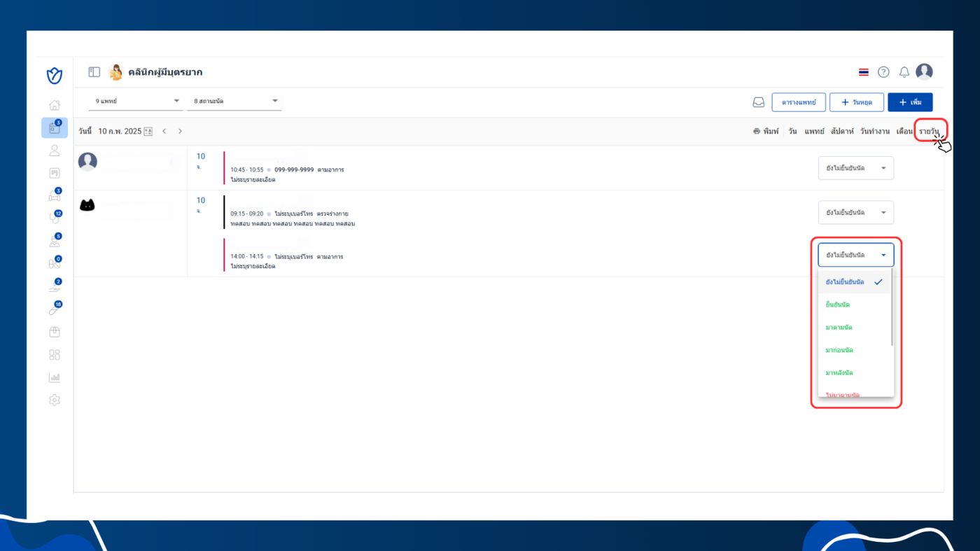Switch to the สัปดาห์ view tab

click(842, 131)
